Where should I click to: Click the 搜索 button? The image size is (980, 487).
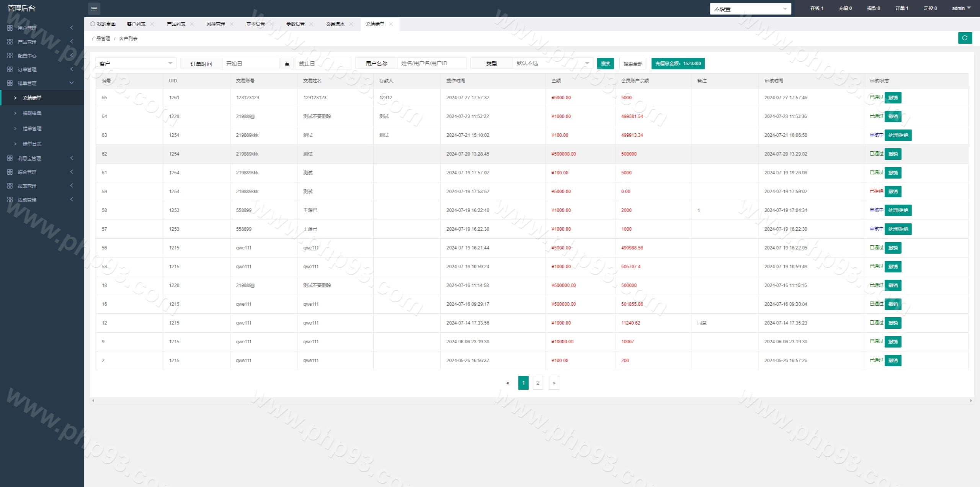(605, 64)
